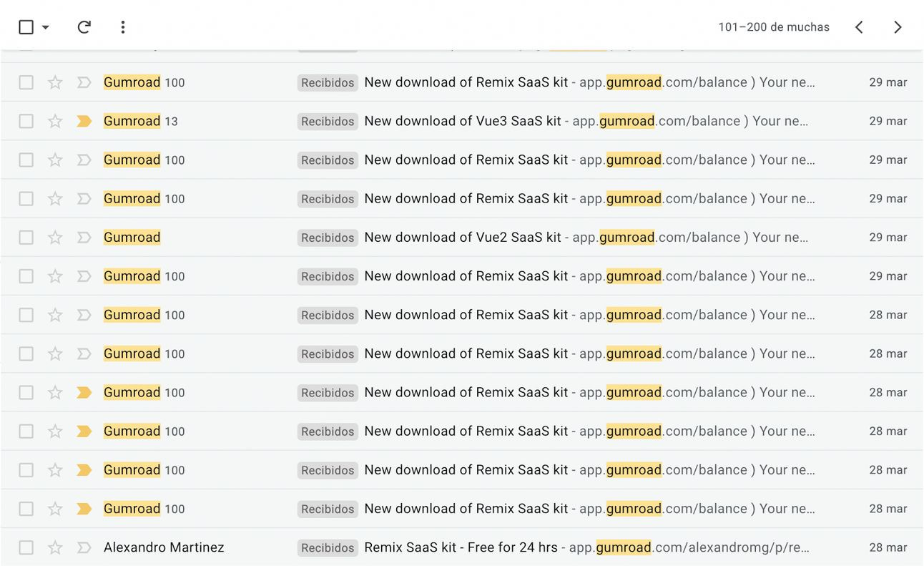Click the '29 mar' date on Vue3 email
This screenshot has width=924, height=566.
[x=888, y=121]
